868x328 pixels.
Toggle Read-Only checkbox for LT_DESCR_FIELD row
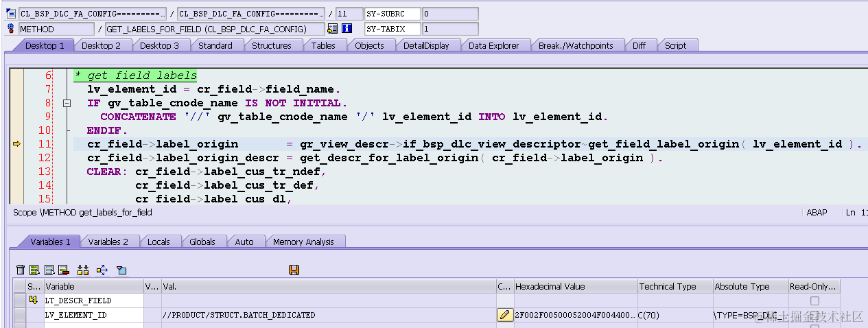click(x=814, y=301)
